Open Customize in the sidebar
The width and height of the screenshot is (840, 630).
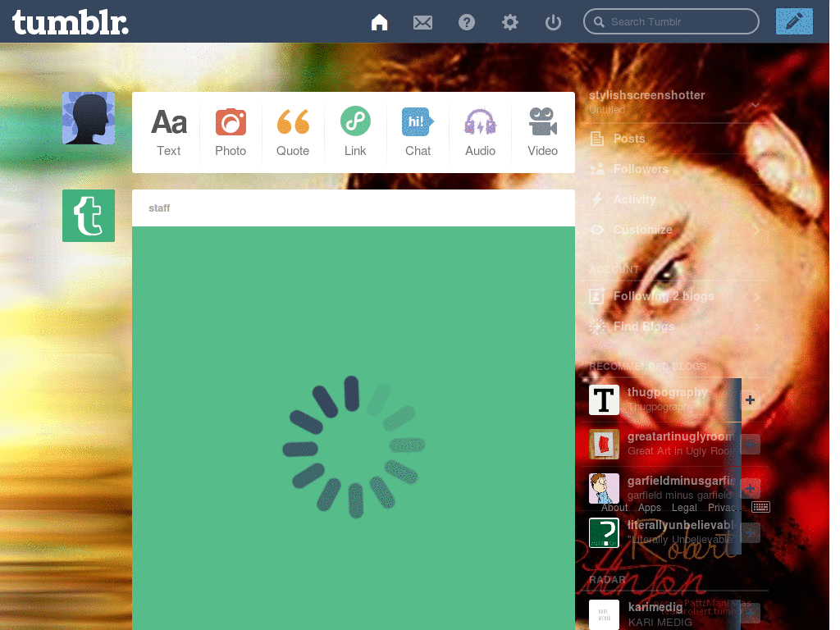(643, 230)
